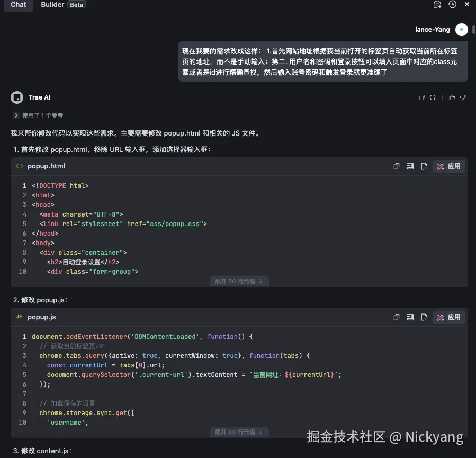Expand 26 more lines of popup.html
This screenshot has width=476, height=458.
pos(239,281)
